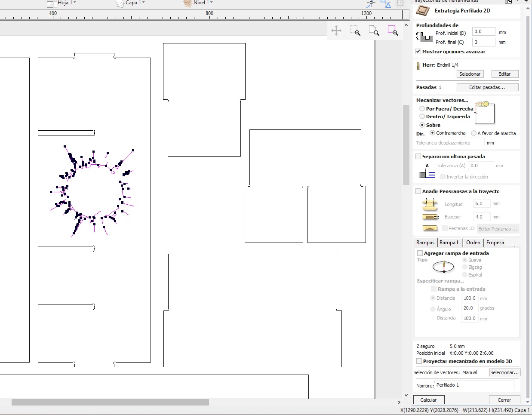532x415 pixels.
Task: Switch to the Rampas tab
Action: 425,243
